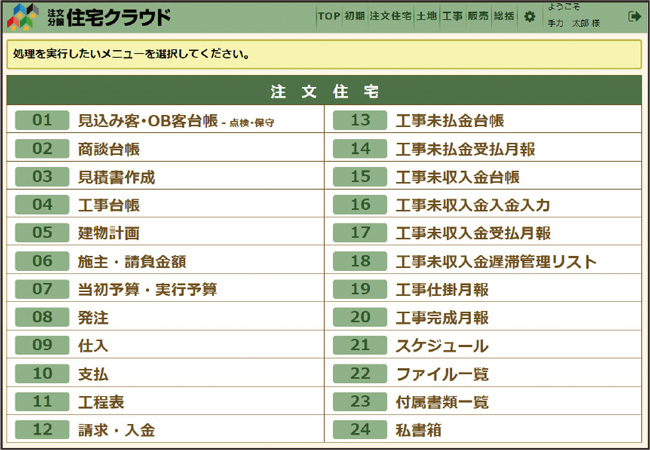
Task: Go to 請求・入金
Action: coord(116,430)
